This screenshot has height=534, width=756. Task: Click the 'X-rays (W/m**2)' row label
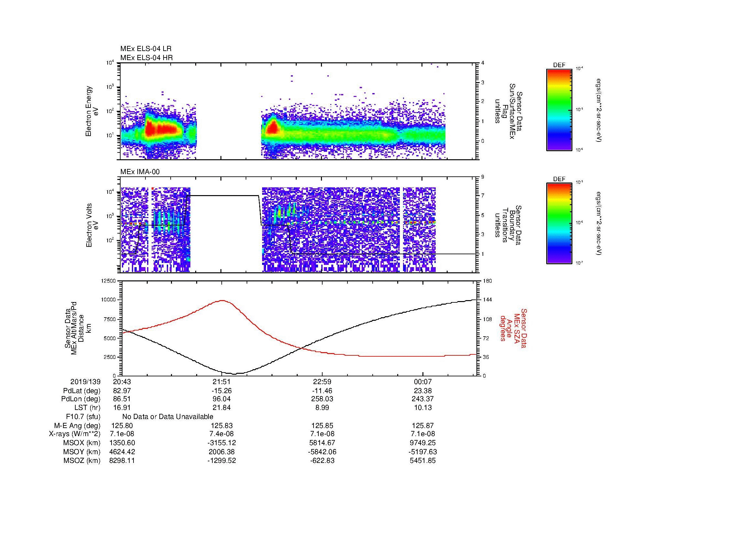75,434
